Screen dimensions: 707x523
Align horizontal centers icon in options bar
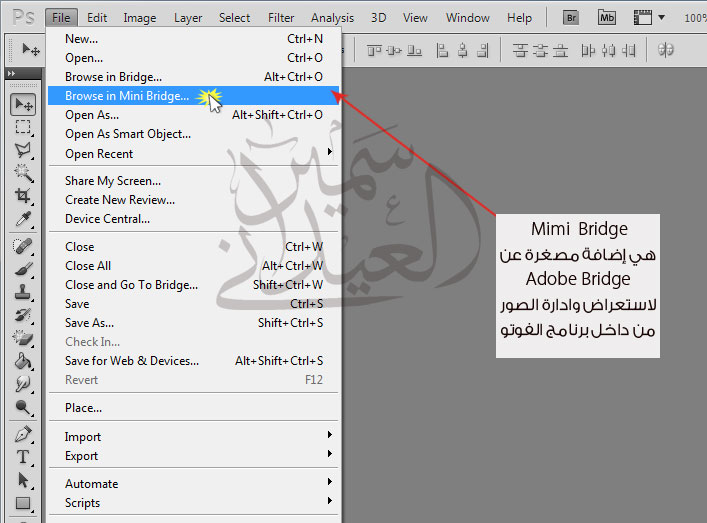[463, 50]
